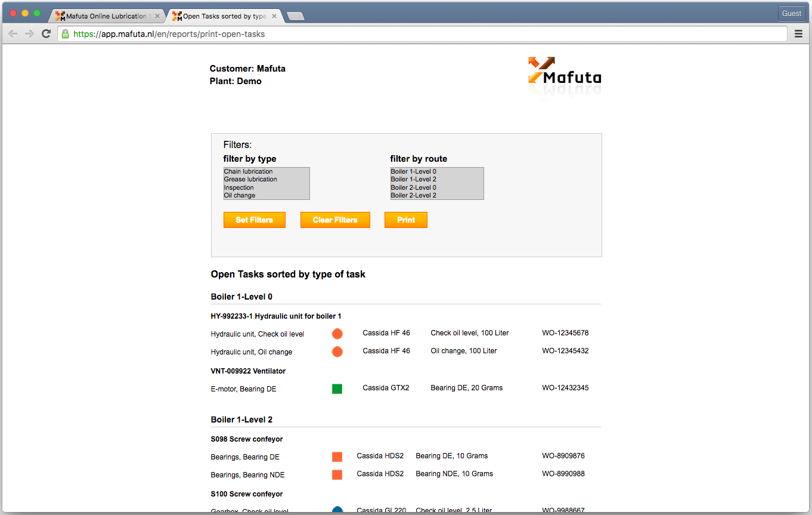
Task: Click Bearing DE, 20 Grams text
Action: tap(467, 388)
